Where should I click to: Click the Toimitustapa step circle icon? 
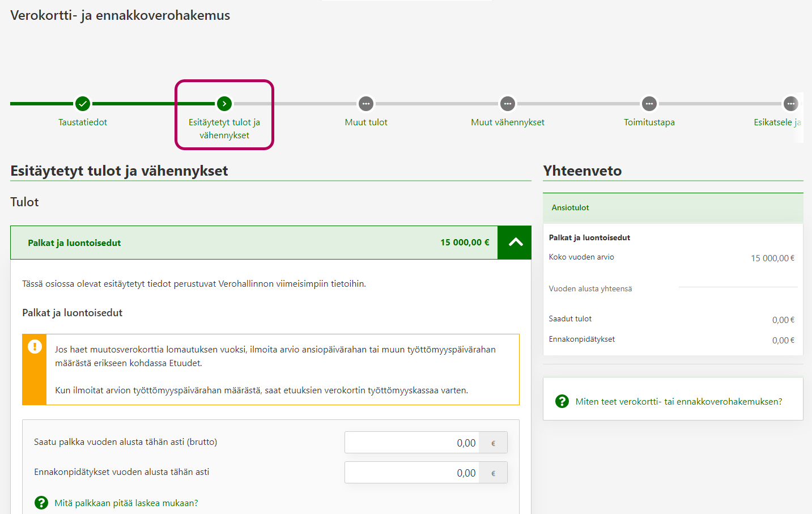tap(649, 104)
